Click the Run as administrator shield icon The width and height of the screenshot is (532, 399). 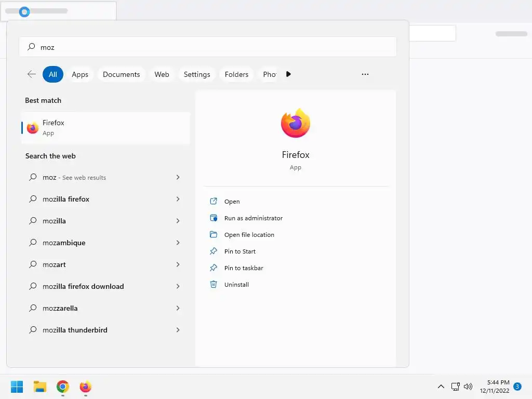click(214, 218)
